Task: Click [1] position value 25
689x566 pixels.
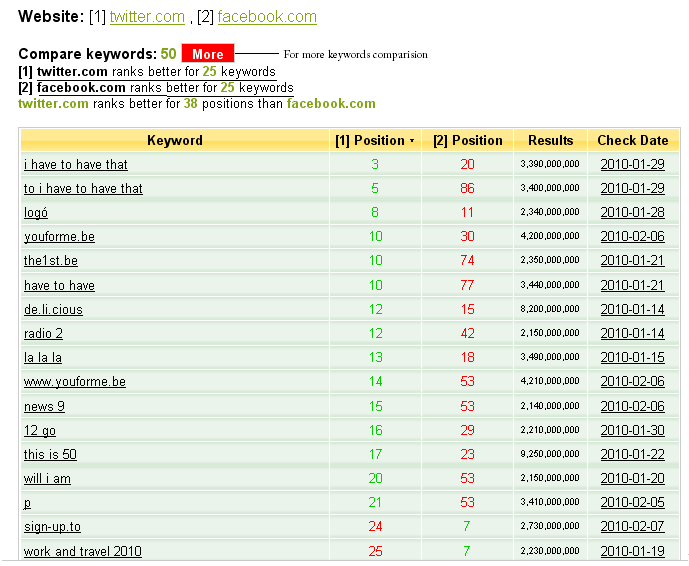Action: coord(375,551)
